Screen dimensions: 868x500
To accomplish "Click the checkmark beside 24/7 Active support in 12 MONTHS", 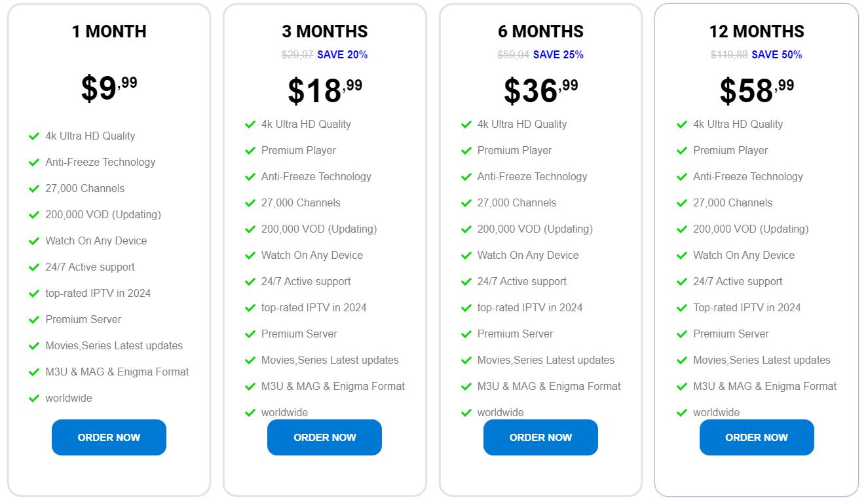I will coord(682,281).
